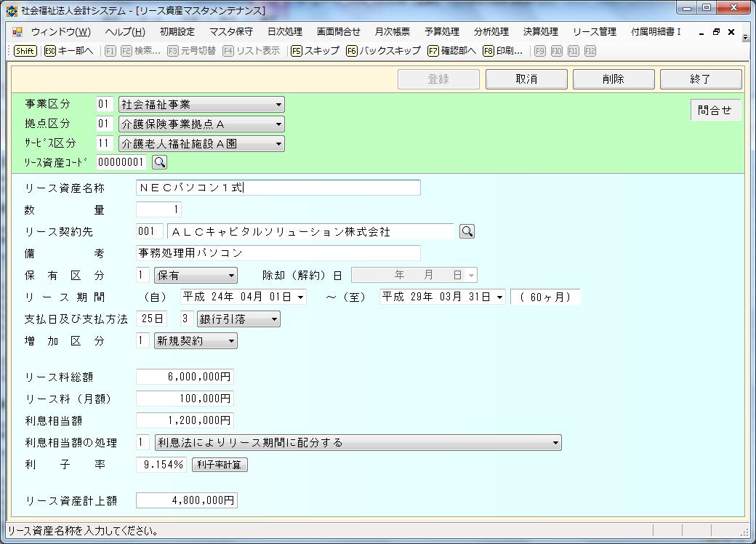Click the 削除 button
This screenshot has width=756, height=544.
click(x=613, y=79)
